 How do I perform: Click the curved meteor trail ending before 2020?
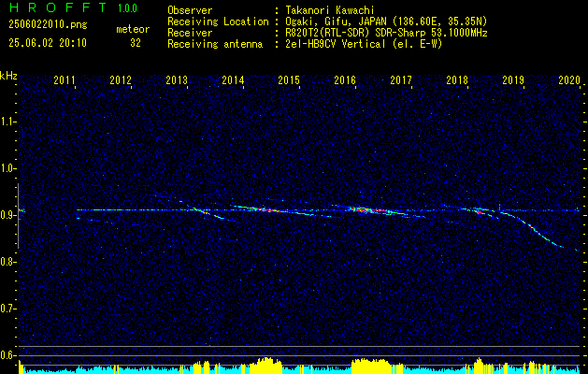pyautogui.click(x=533, y=229)
